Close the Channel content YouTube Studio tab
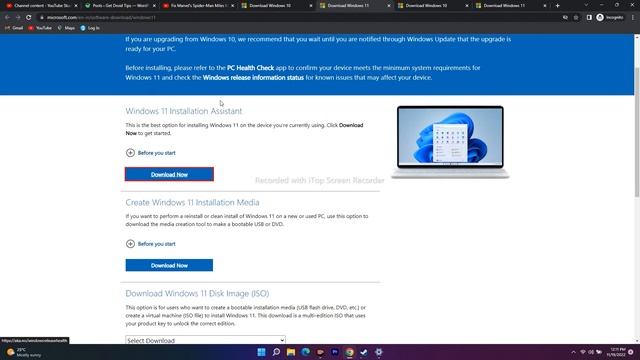Viewport: 640px width, 360px height. coord(76,6)
